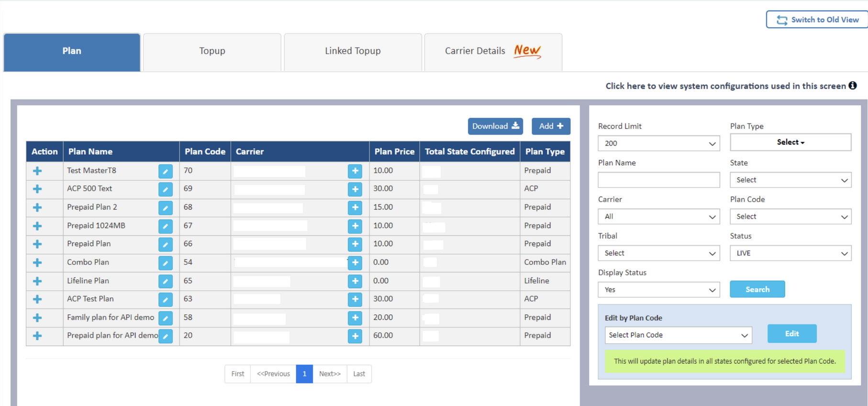Viewport: 868px width, 406px height.
Task: Click the Add plan button
Action: (x=551, y=126)
